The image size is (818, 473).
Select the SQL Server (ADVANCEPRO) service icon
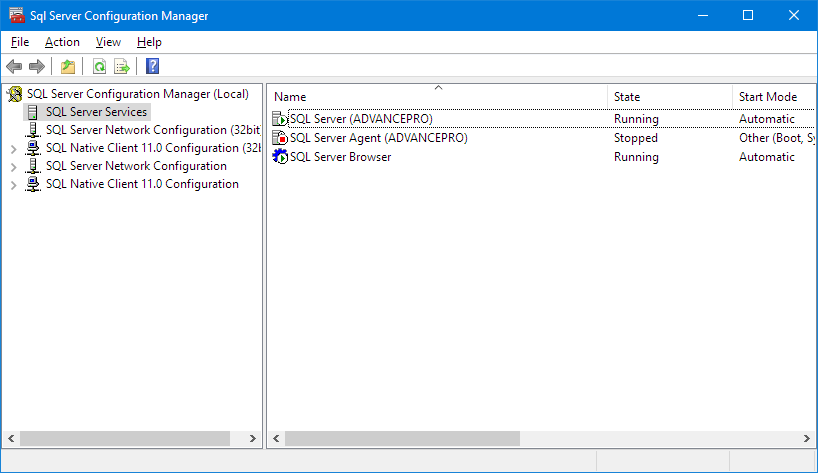tap(280, 119)
